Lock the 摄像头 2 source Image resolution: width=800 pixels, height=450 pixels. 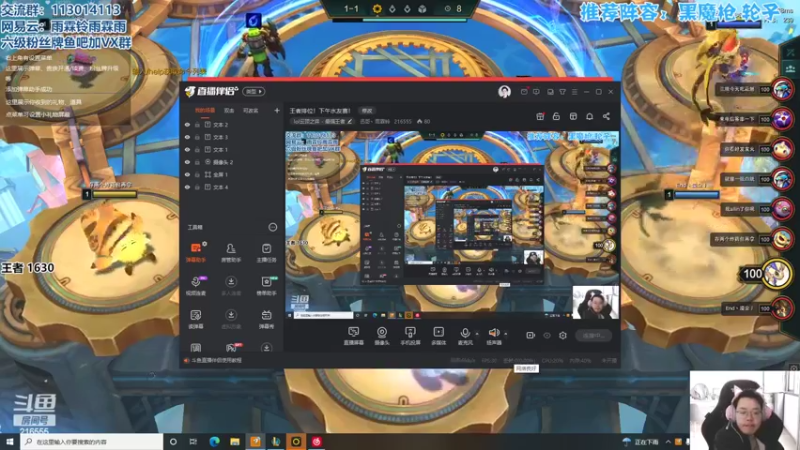click(x=197, y=162)
